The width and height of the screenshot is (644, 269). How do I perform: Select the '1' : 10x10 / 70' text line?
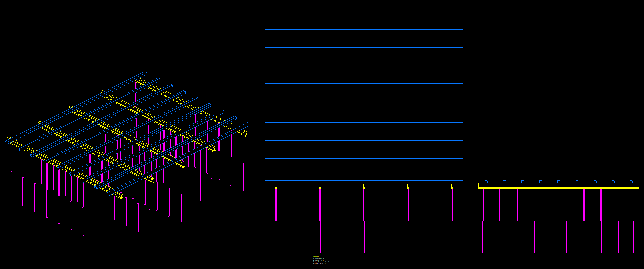tap(319, 259)
